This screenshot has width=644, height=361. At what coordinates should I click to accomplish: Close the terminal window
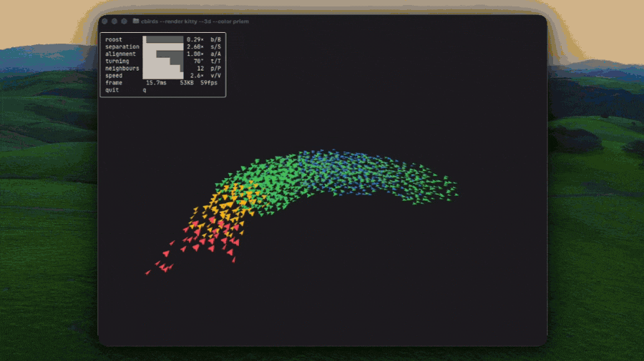click(x=104, y=21)
